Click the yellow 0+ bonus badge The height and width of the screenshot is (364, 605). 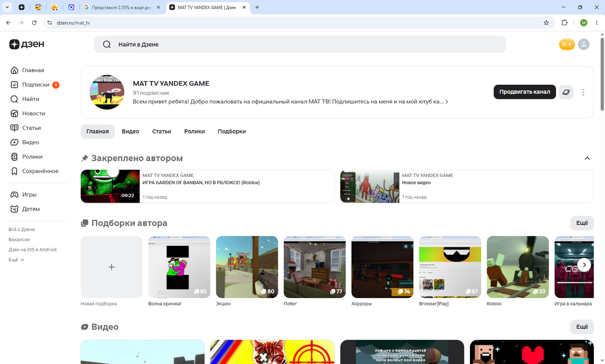pyautogui.click(x=567, y=44)
